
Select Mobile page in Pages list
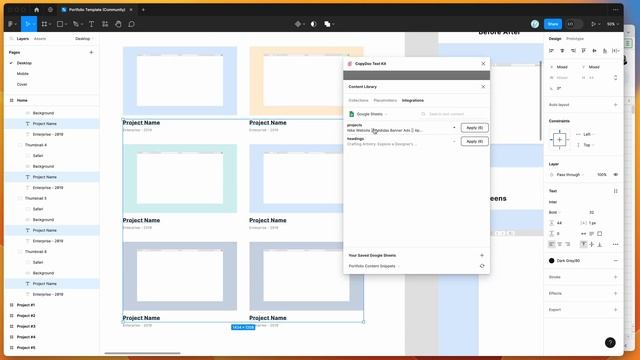click(x=23, y=74)
